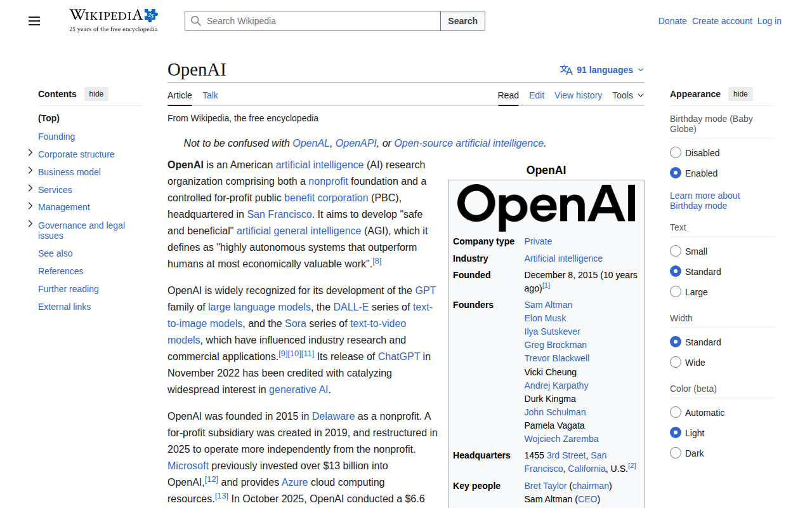Switch to Dark color mode
This screenshot has height=508, width=812.
click(676, 453)
